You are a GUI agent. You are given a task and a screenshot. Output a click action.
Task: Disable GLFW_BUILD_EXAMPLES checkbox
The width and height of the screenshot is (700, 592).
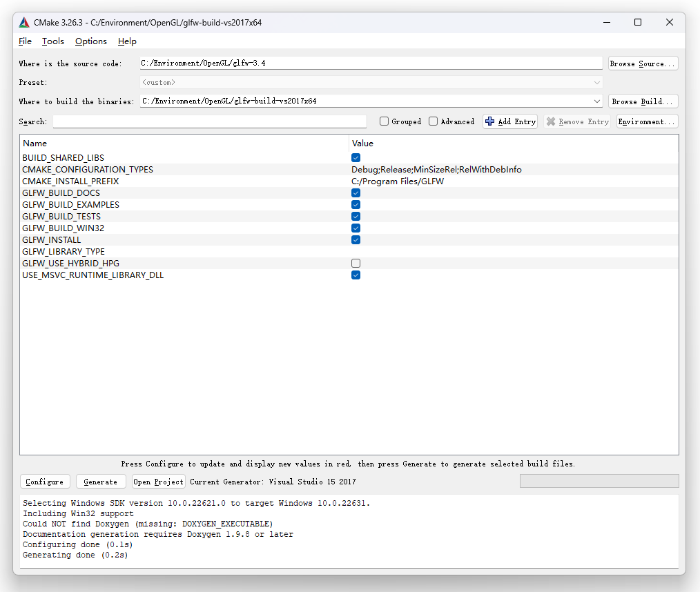356,204
